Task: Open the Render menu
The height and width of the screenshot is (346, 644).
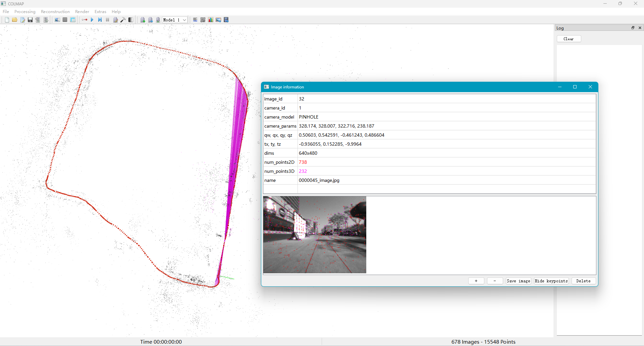Action: pos(82,11)
